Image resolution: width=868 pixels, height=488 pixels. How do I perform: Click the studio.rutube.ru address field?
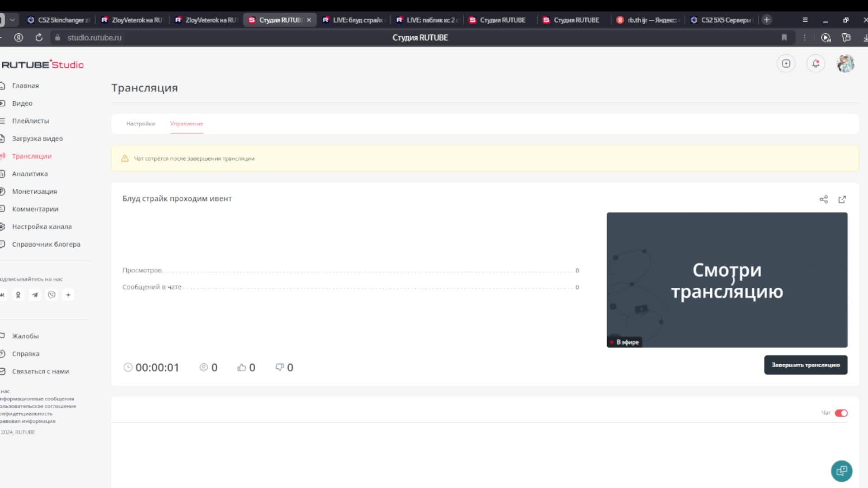tap(94, 38)
